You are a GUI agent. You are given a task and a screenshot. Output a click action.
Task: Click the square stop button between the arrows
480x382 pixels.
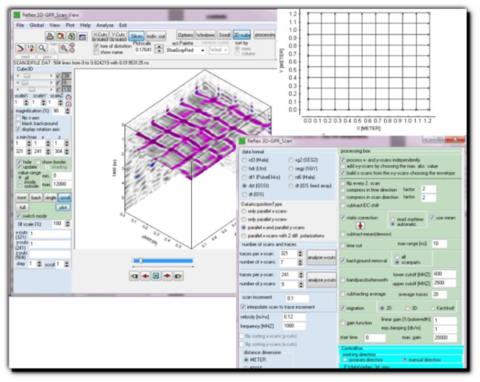point(156,276)
